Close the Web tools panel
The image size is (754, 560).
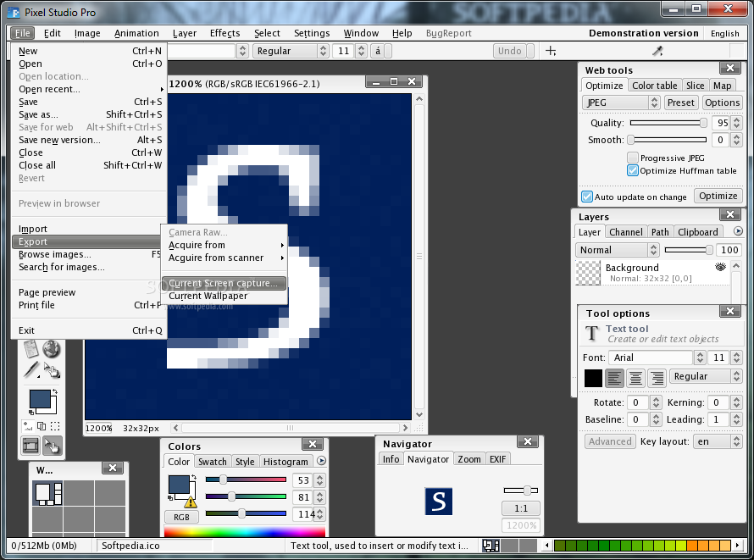coord(730,68)
